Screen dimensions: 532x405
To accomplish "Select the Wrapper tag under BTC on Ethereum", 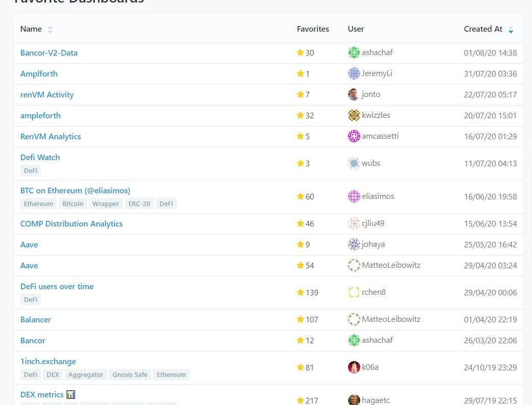I will tap(105, 204).
